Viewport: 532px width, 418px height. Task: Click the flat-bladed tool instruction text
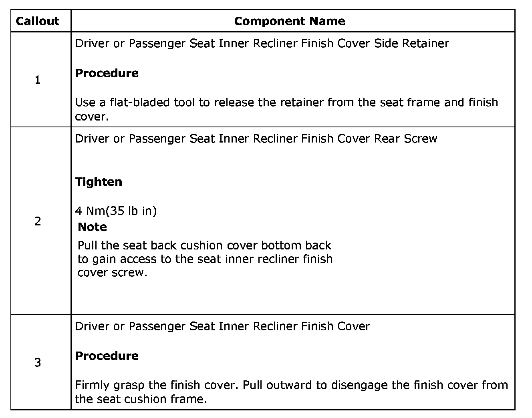coord(286,102)
